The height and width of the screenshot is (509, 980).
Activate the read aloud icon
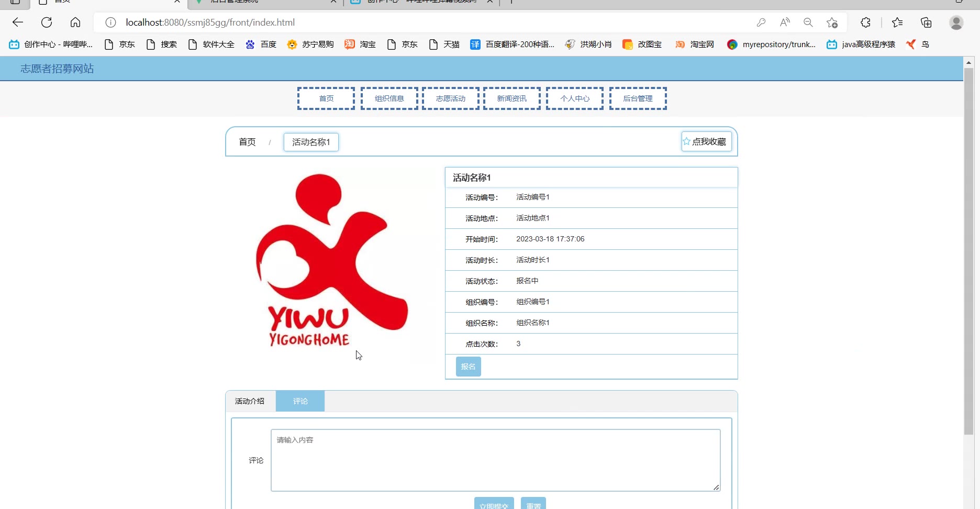[x=785, y=23]
